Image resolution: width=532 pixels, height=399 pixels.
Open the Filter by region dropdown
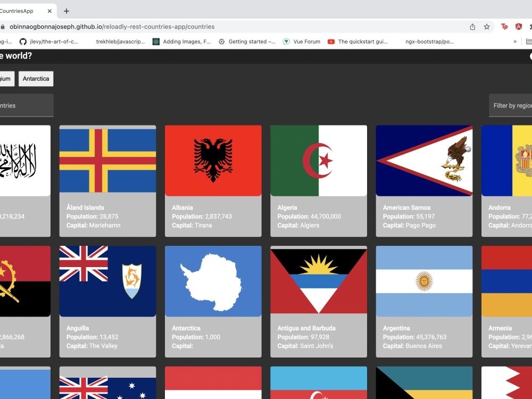510,105
